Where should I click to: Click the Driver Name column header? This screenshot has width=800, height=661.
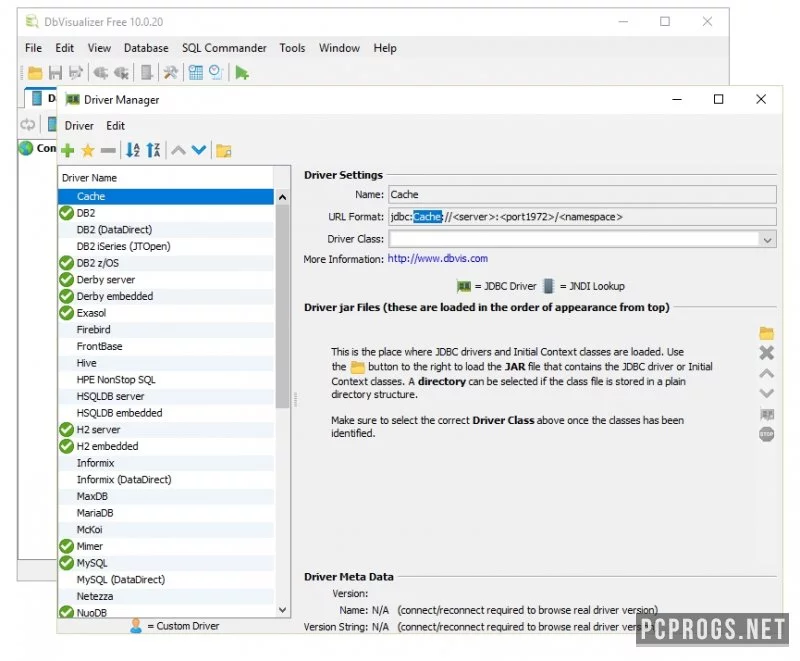tap(166, 178)
